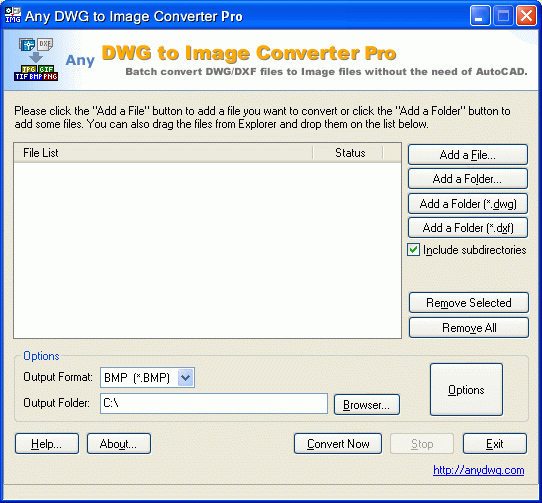This screenshot has height=503, width=542.
Task: Start conversion with Convert Now
Action: 338,444
